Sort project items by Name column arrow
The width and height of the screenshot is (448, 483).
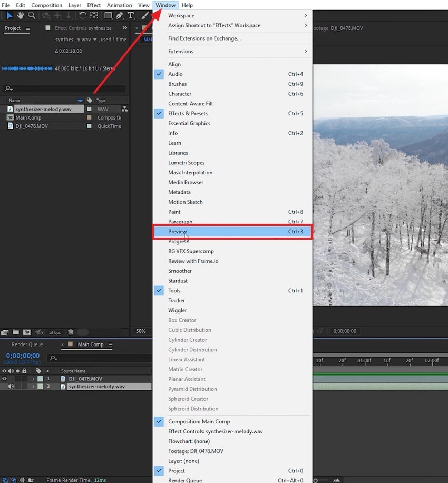[80, 101]
